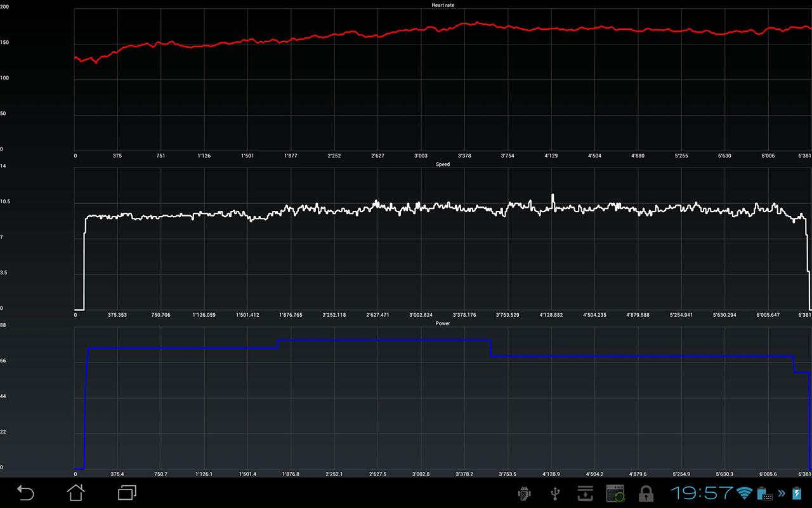Tap the Heart rate chart title
The width and height of the screenshot is (812, 508).
pos(443,5)
